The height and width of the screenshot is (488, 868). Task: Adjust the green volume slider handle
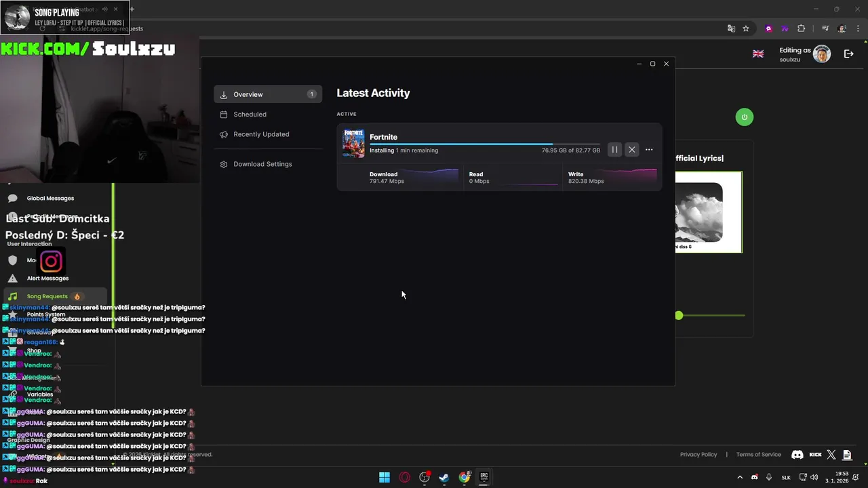pyautogui.click(x=679, y=315)
